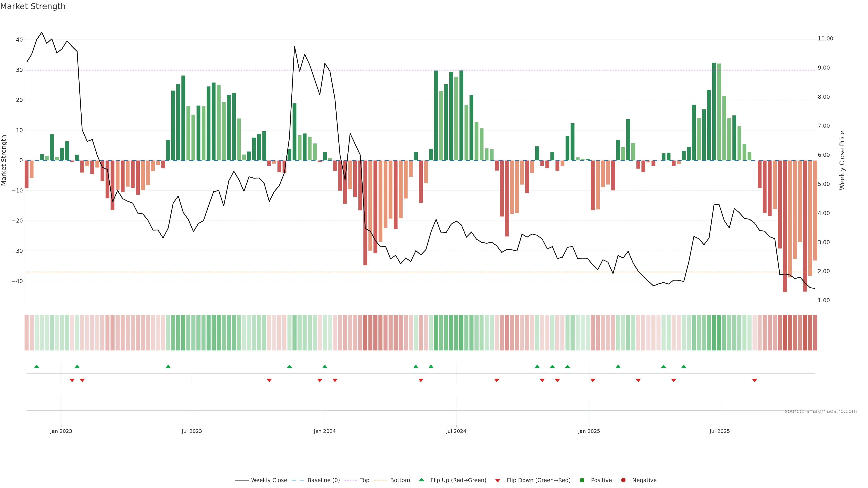
Task: Click Flip Up green triangle legend icon
Action: pos(421,480)
